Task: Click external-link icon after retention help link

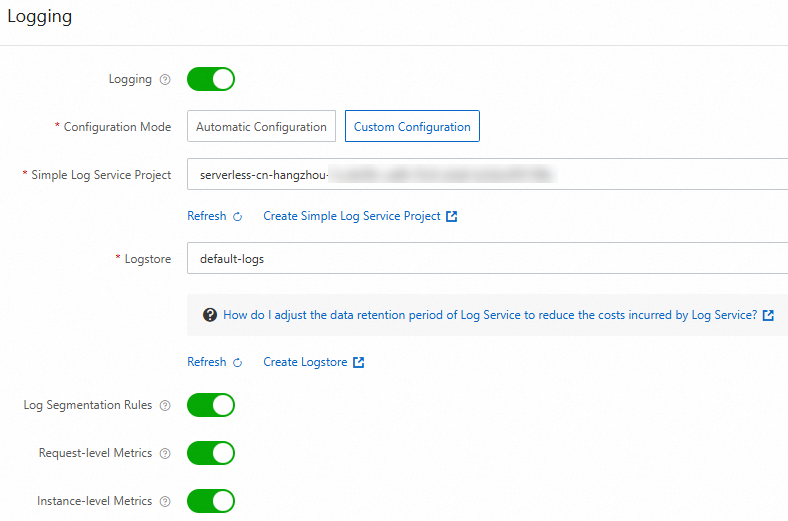Action: coord(768,316)
